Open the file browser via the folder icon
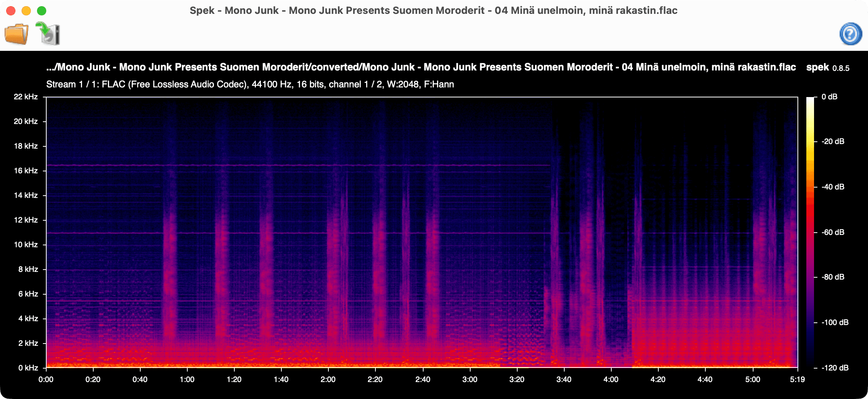The height and width of the screenshot is (399, 868). (x=17, y=34)
